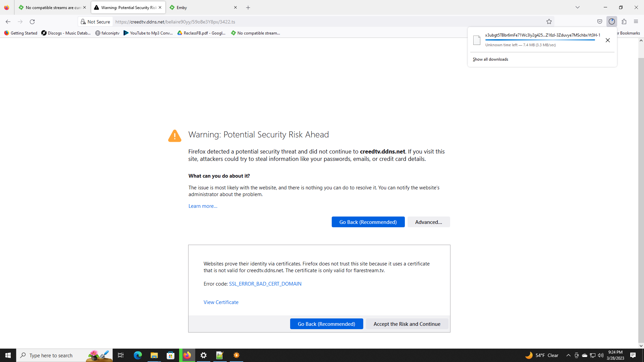
Task: Click the back navigation arrow
Action: tap(8, 22)
